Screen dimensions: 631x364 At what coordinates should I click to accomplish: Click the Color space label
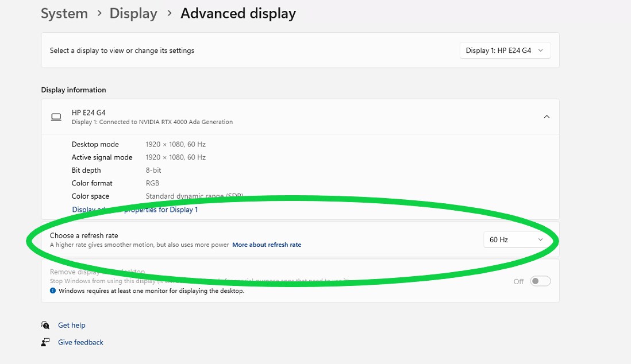point(90,196)
